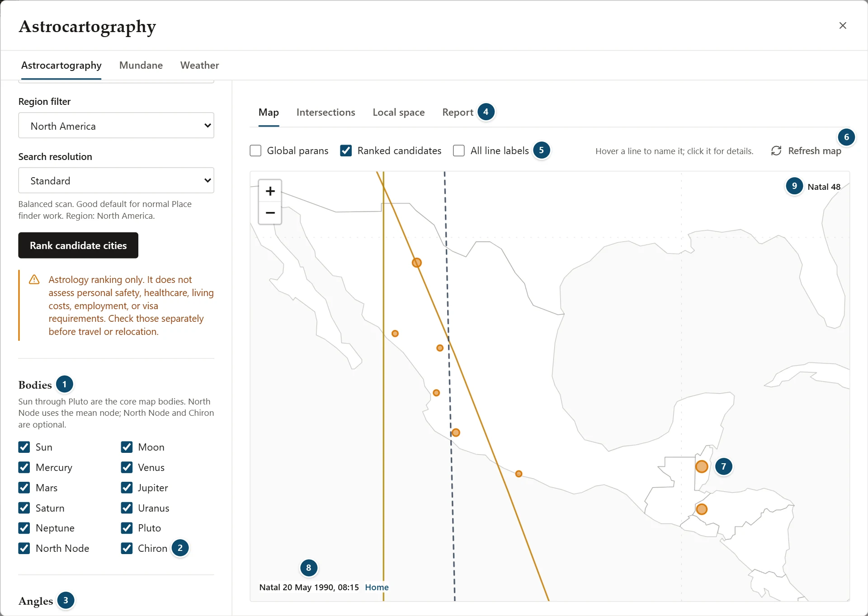Close the Astrocartography dialog
Screen dimensions: 868x616
tap(843, 25)
